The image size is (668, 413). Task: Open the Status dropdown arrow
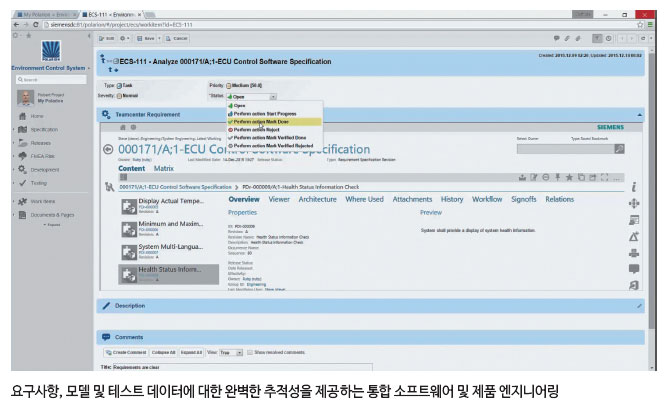coord(273,97)
